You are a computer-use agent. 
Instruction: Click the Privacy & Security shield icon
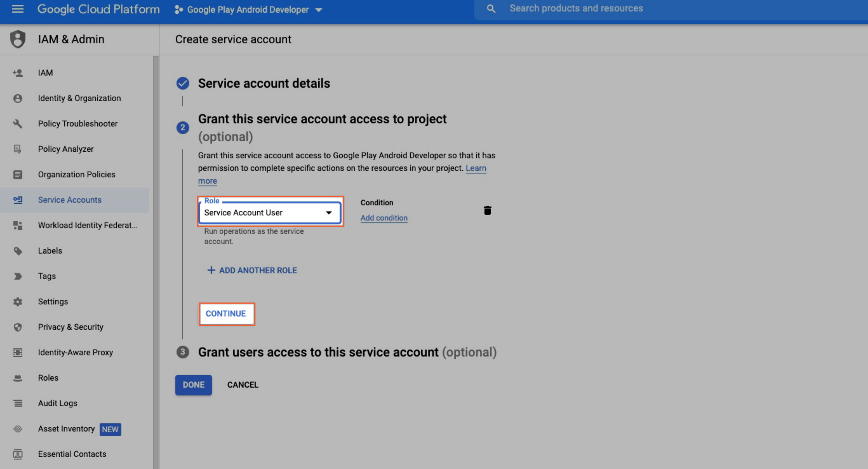pyautogui.click(x=18, y=327)
